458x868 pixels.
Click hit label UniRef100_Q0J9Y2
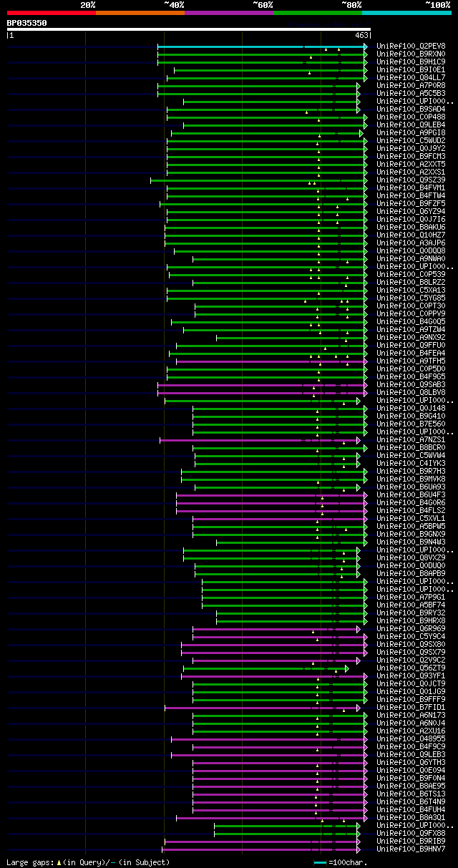pyautogui.click(x=411, y=149)
